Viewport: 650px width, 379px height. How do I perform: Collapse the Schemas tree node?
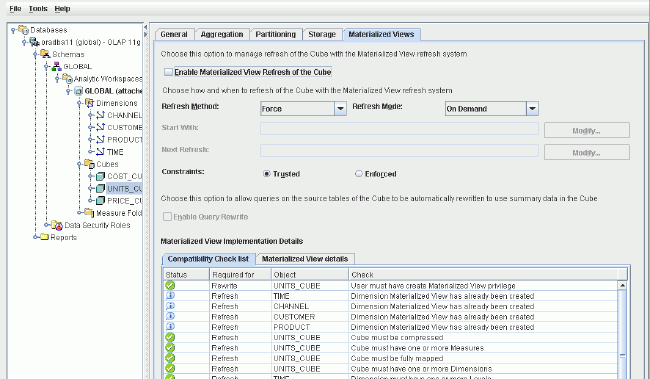35,54
